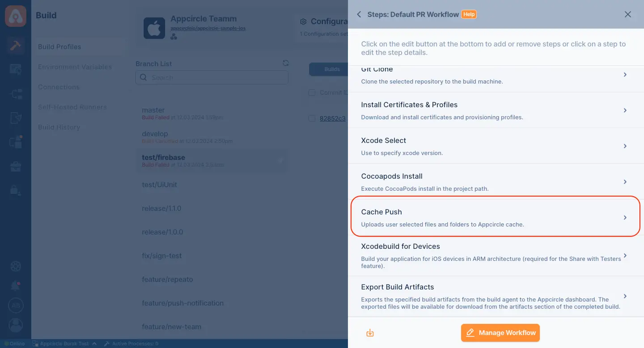Image resolution: width=644 pixels, height=348 pixels.
Task: Click the Apple platform icon of Appcircle Teamm
Action: point(154,28)
